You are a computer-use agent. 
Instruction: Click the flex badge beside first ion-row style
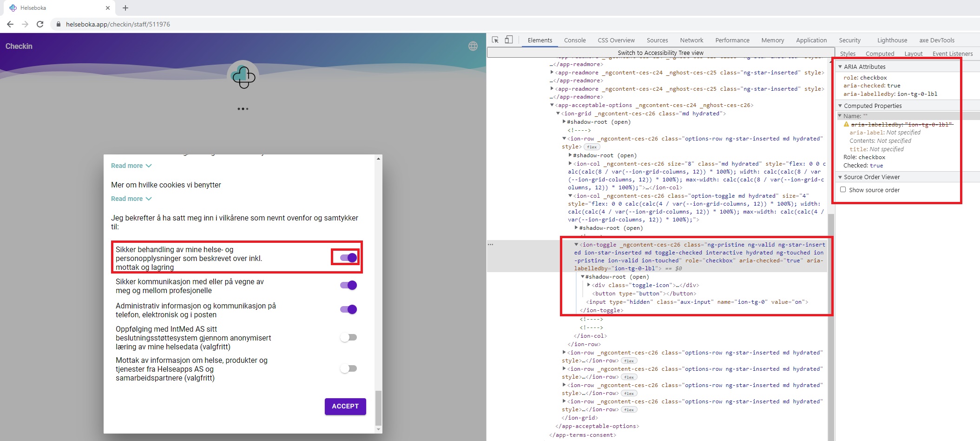pos(592,147)
